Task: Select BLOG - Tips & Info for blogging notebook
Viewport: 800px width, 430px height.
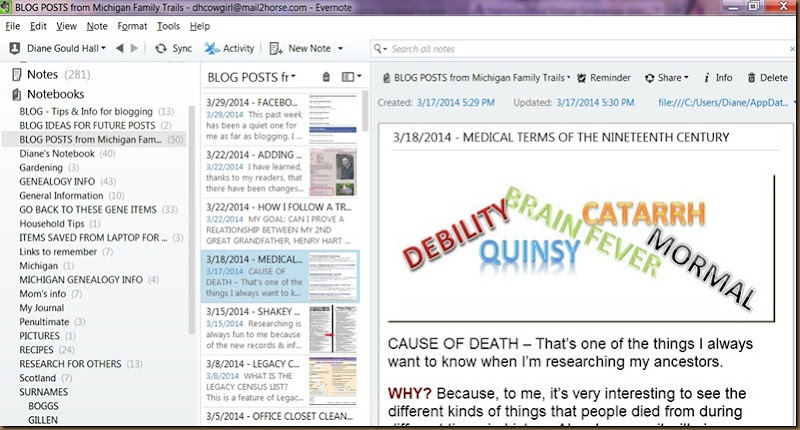Action: tap(96, 112)
